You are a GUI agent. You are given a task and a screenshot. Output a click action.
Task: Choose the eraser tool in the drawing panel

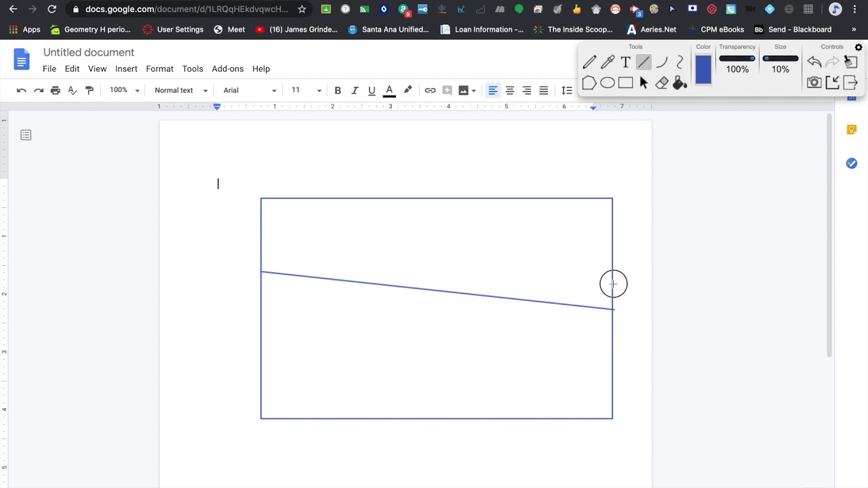coord(662,83)
